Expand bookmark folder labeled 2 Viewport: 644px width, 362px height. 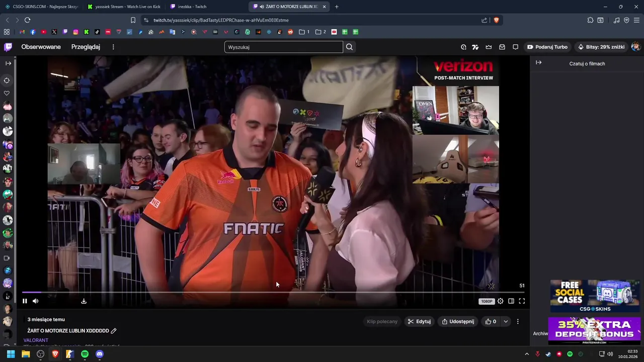(320, 32)
